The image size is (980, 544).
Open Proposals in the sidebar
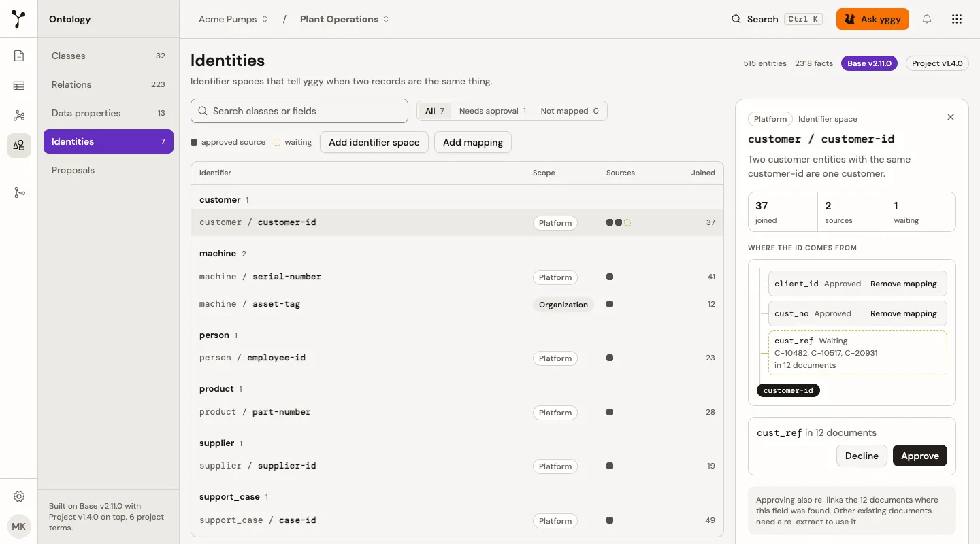tap(108, 170)
